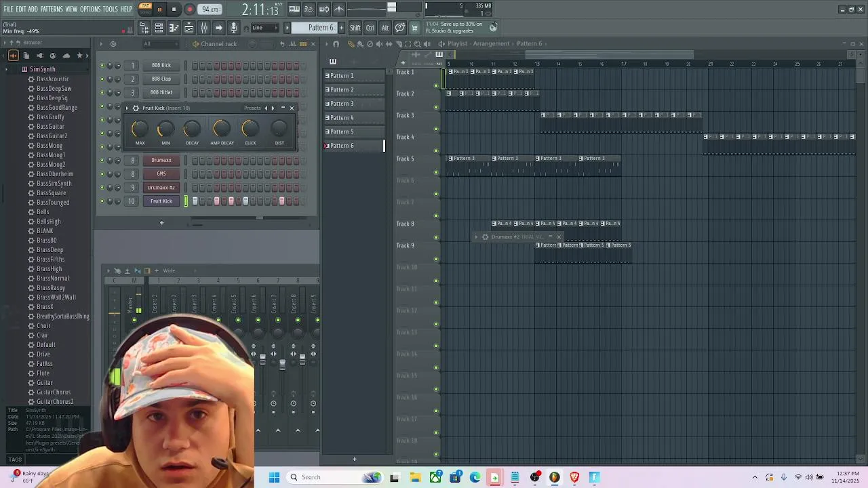Select the GMS channel button
Image resolution: width=868 pixels, height=488 pixels.
pos(161,174)
